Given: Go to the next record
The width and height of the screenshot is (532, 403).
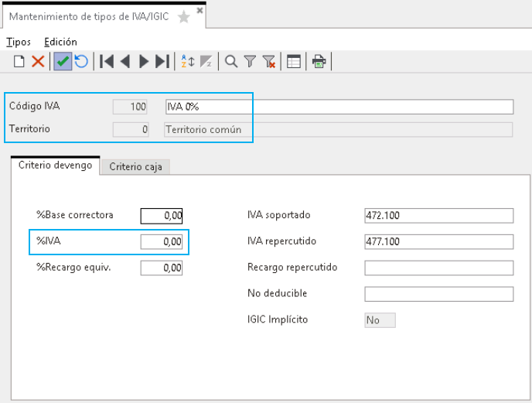Looking at the screenshot, I should [x=144, y=61].
